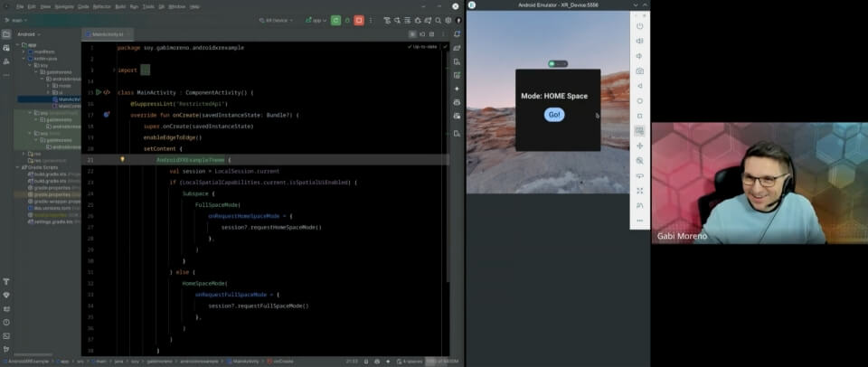The image size is (868, 367).
Task: Click requestFullSpaceMode() call on line 34
Action: [x=271, y=306]
